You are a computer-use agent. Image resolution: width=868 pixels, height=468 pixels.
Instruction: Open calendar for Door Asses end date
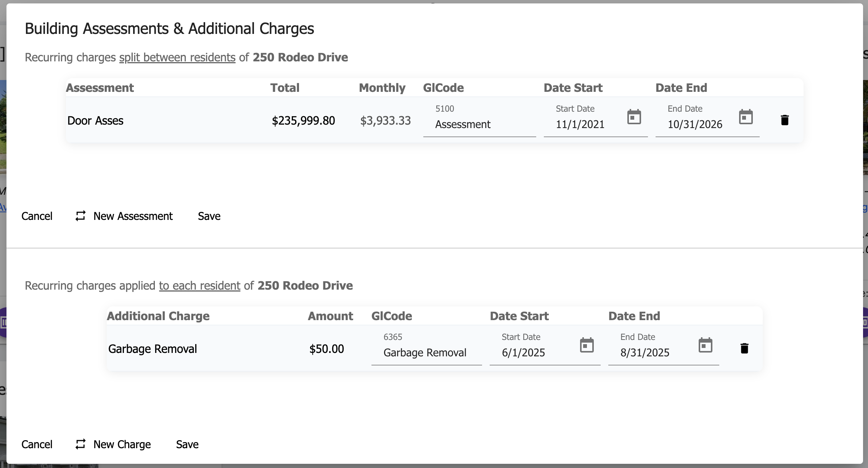point(746,117)
